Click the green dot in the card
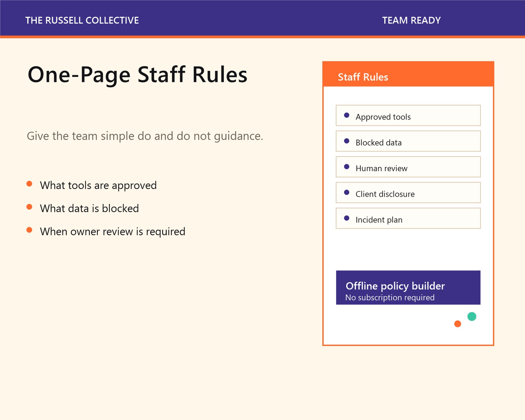This screenshot has width=525, height=420. coord(472,316)
